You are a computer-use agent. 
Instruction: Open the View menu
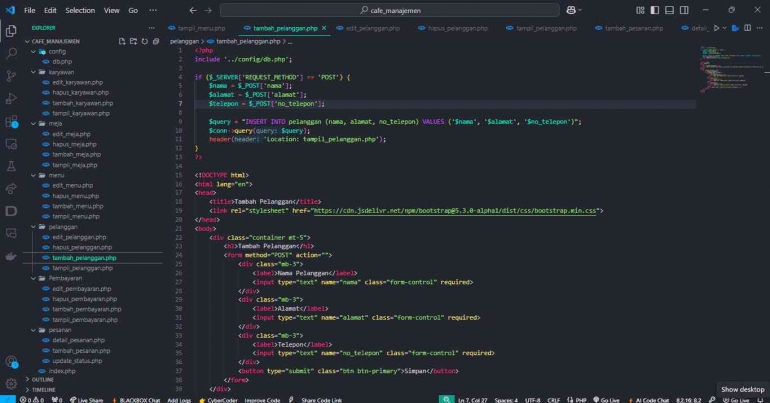111,10
